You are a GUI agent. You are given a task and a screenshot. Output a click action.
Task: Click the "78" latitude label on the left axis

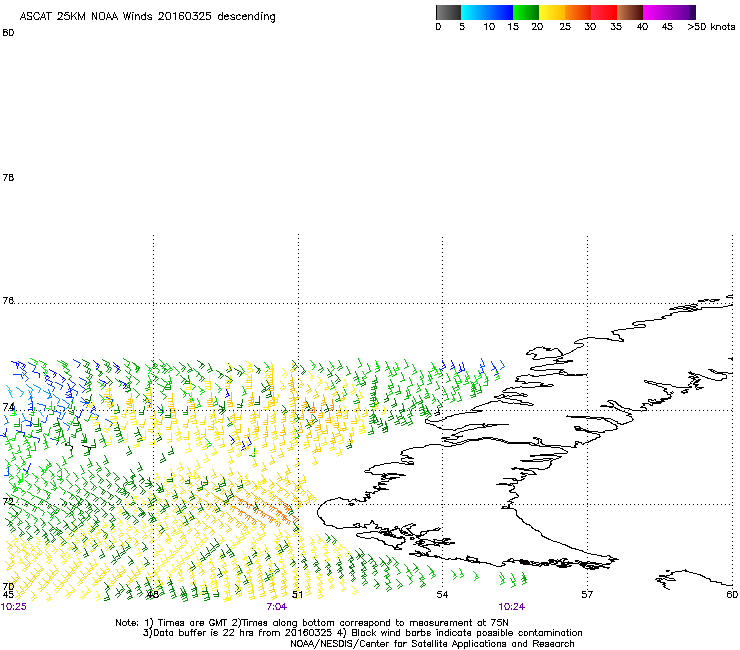[8, 177]
